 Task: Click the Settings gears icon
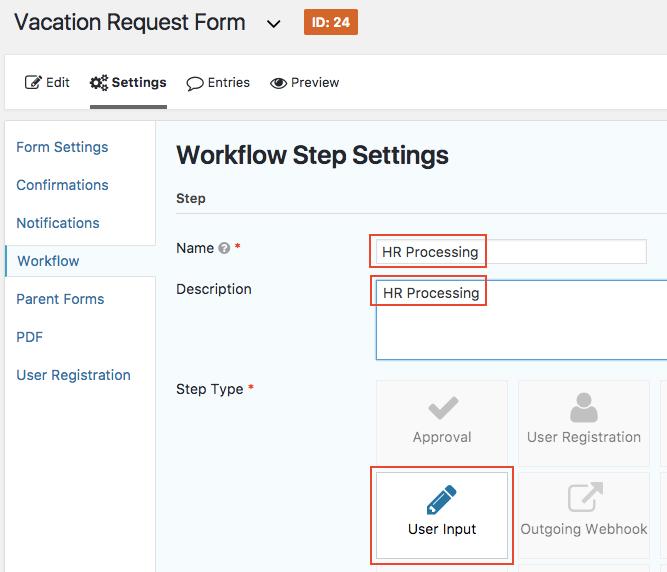[98, 83]
